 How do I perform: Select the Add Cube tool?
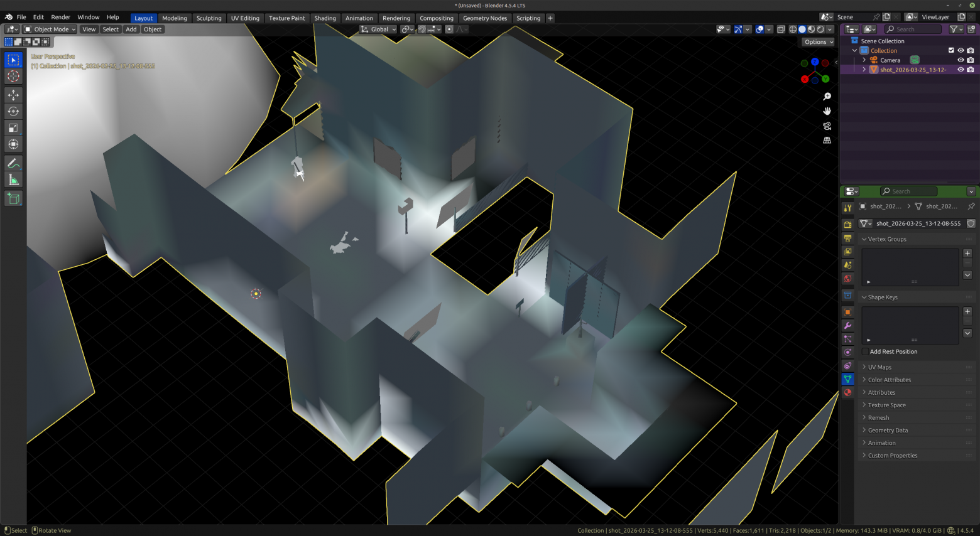13,199
